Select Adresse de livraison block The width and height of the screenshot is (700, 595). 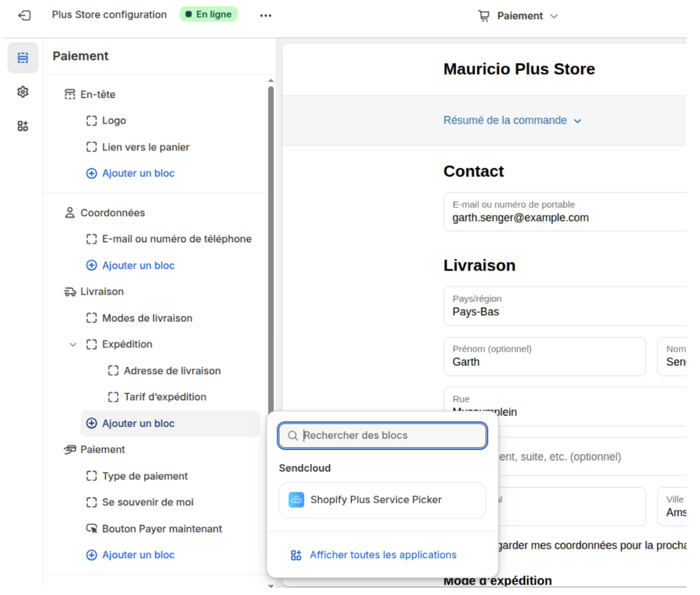[172, 370]
